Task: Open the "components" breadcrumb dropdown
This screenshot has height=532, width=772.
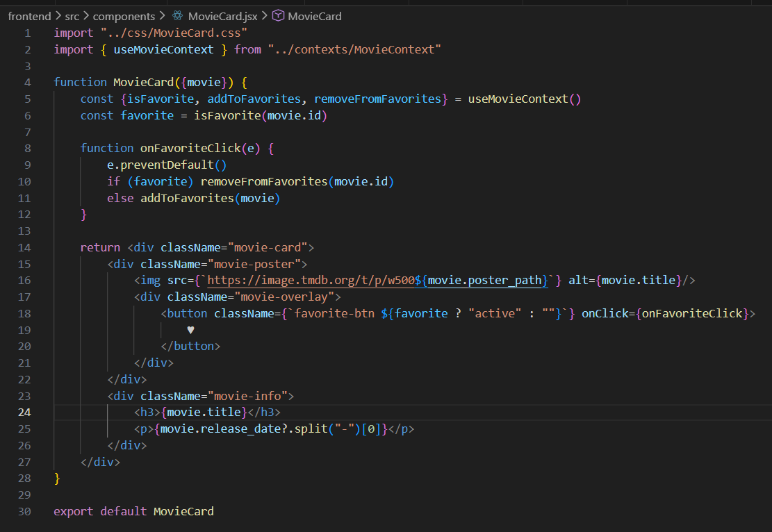Action: click(124, 15)
